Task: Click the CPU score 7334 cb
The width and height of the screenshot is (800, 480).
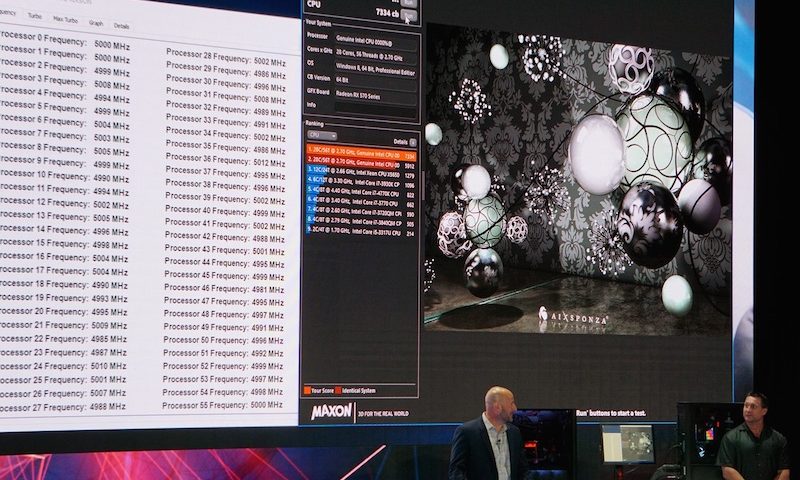Action: 387,13
